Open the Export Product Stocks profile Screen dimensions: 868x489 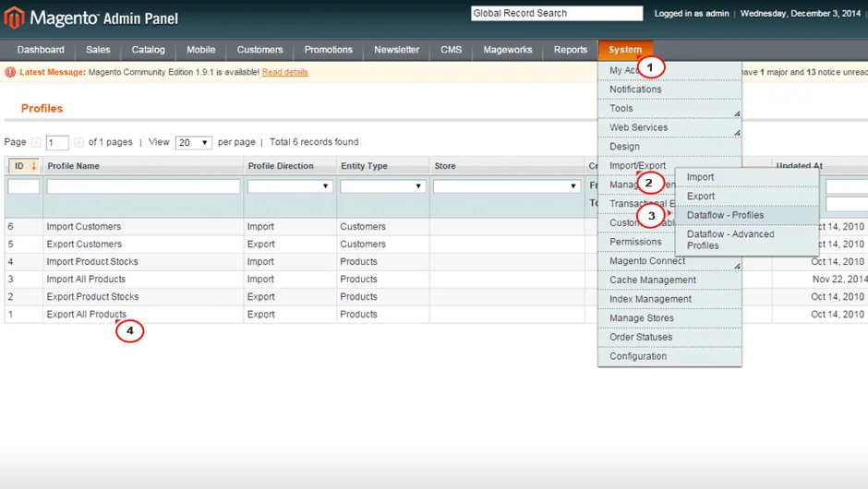click(92, 296)
